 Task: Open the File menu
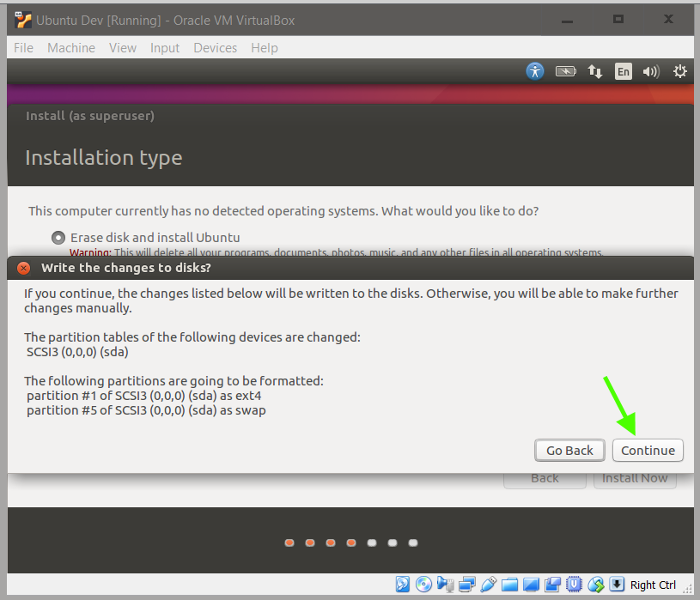23,48
